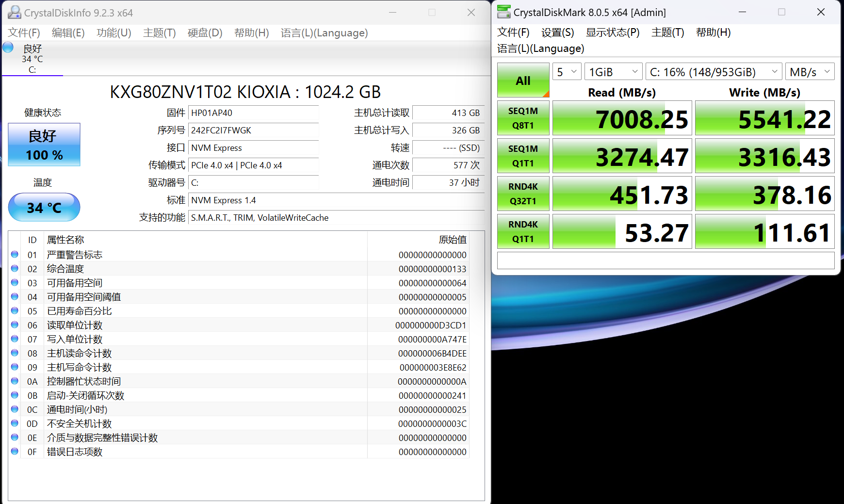
Task: Click status orb for attribute 01 严重警告标志
Action: [15, 254]
